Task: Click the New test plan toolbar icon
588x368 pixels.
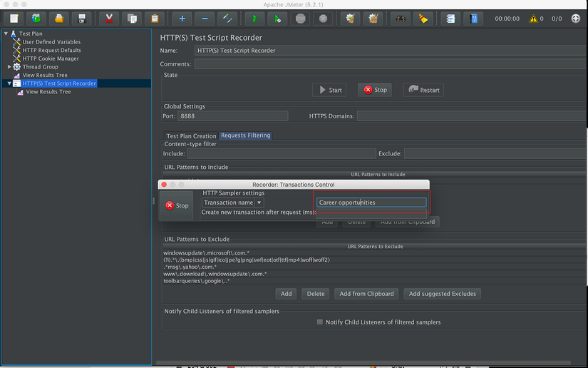Action: [x=14, y=19]
